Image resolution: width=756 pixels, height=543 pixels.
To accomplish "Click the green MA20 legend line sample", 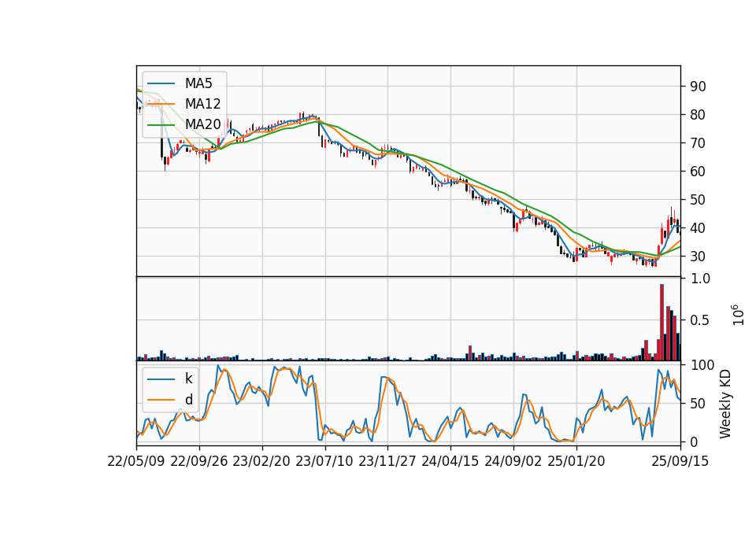I will point(161,125).
